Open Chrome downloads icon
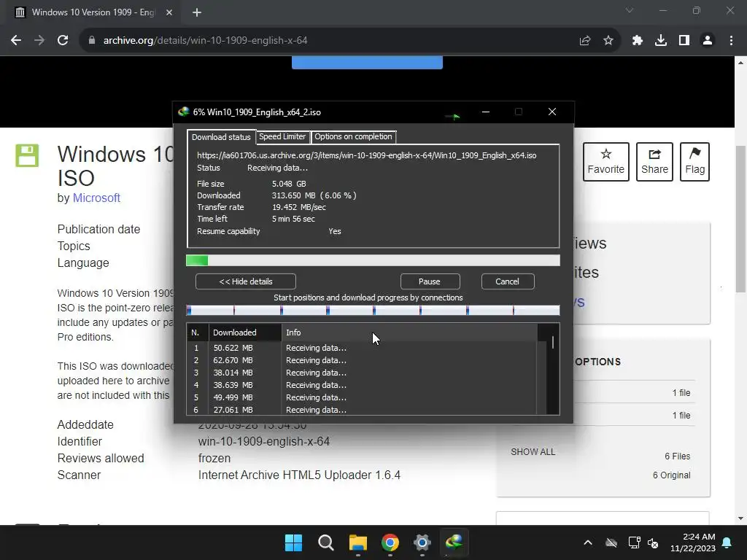Screen dimensions: 747x560 click(x=661, y=41)
